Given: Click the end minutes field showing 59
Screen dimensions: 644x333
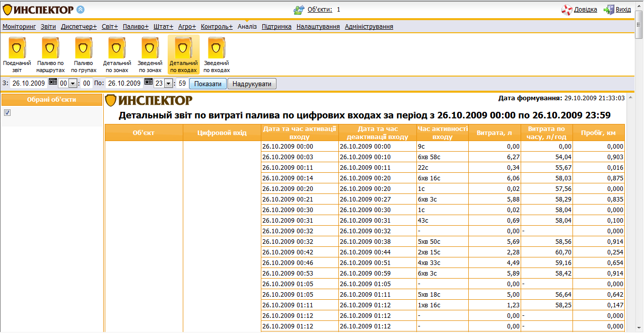Looking at the screenshot, I should [x=182, y=84].
